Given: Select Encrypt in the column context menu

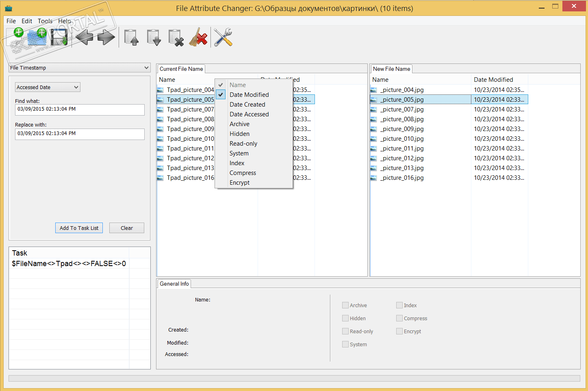Looking at the screenshot, I should point(254,183).
